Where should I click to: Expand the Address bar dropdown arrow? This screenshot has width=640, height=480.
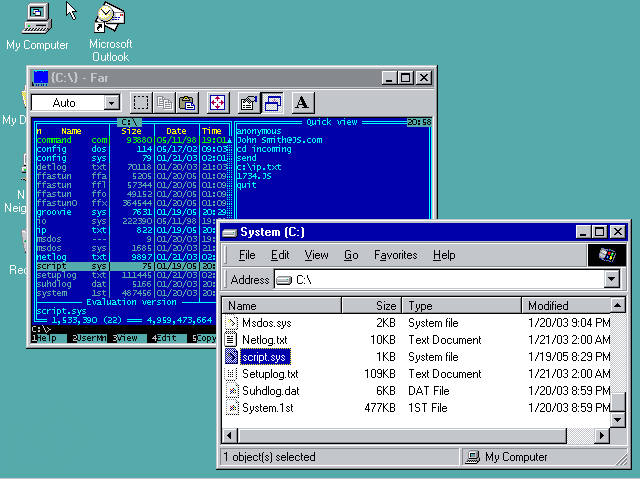(611, 280)
